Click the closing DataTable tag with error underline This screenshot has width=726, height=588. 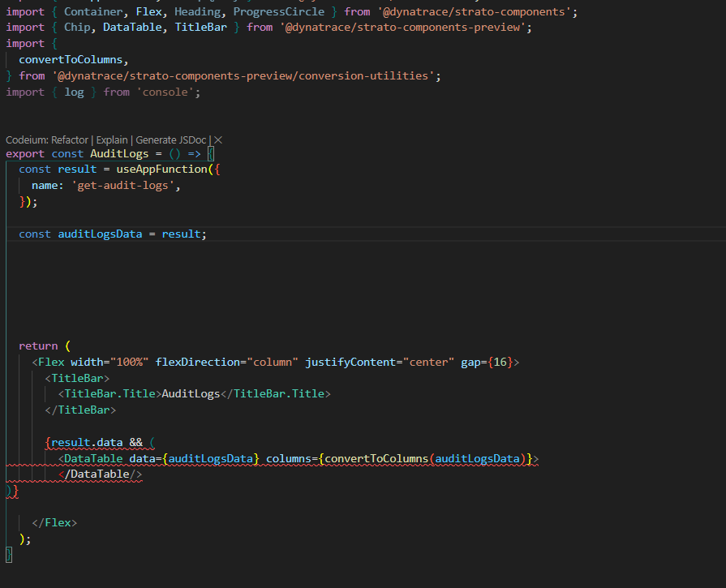click(x=100, y=474)
